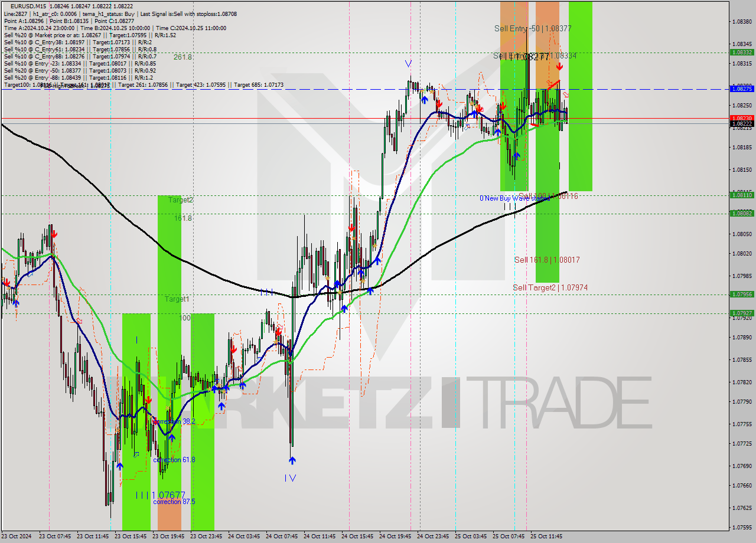Click the 'correction 61.8' label
Image resolution: width=756 pixels, height=543 pixels.
174,460
